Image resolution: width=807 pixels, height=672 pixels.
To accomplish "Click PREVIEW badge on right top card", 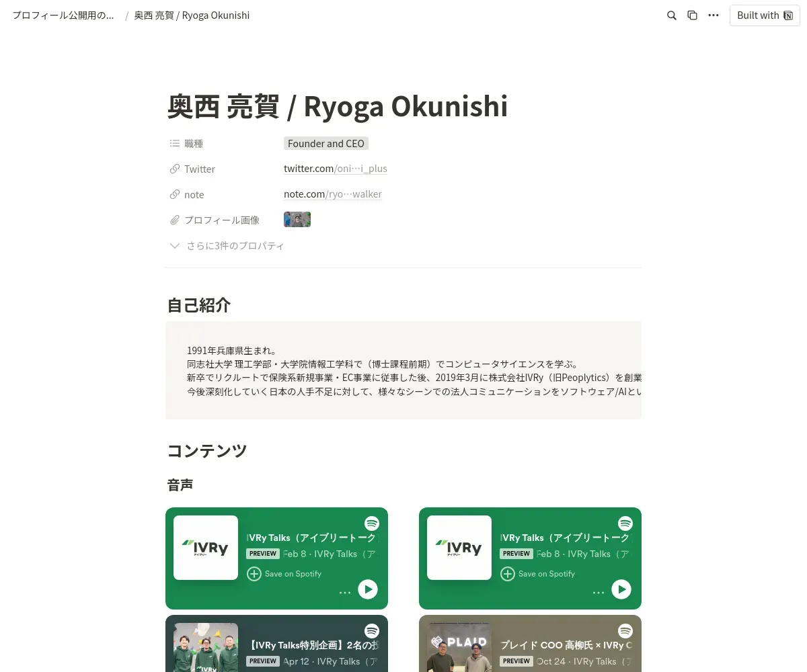I will click(516, 554).
